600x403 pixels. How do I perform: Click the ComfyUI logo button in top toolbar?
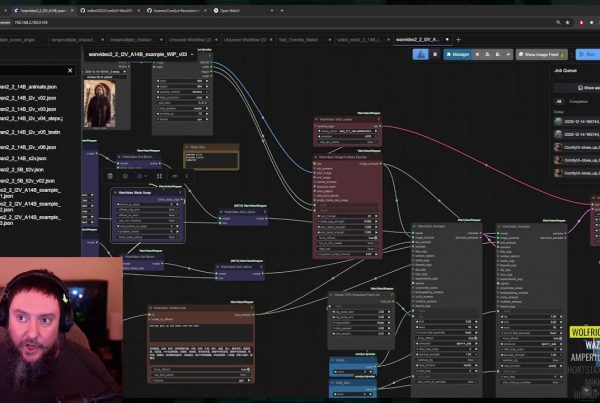(421, 54)
